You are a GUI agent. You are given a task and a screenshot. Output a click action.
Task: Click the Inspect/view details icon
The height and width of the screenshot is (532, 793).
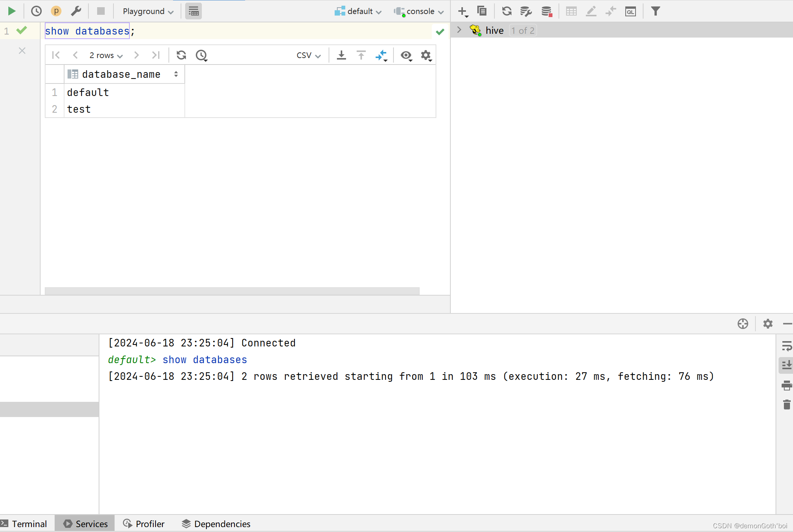(407, 55)
